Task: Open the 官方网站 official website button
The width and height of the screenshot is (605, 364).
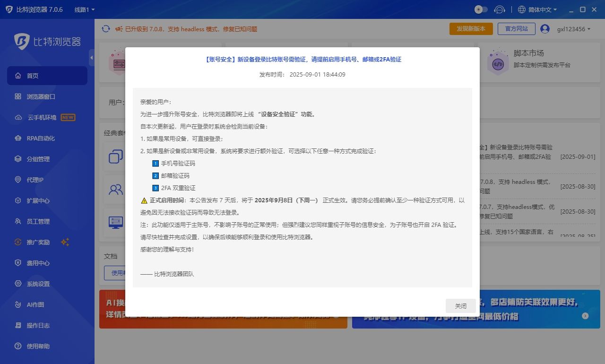Action: click(x=516, y=29)
